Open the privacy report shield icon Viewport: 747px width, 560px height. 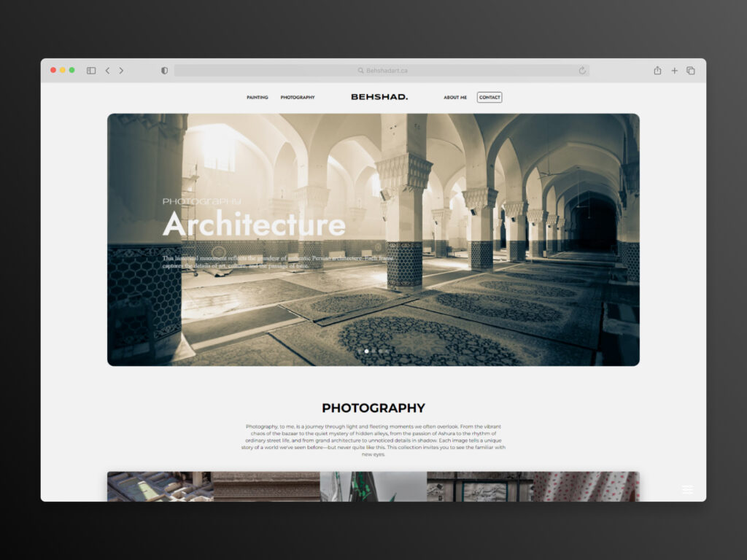coord(164,71)
